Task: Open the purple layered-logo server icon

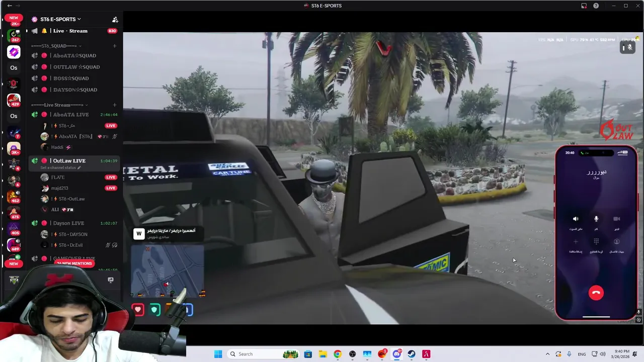Action: [14, 52]
